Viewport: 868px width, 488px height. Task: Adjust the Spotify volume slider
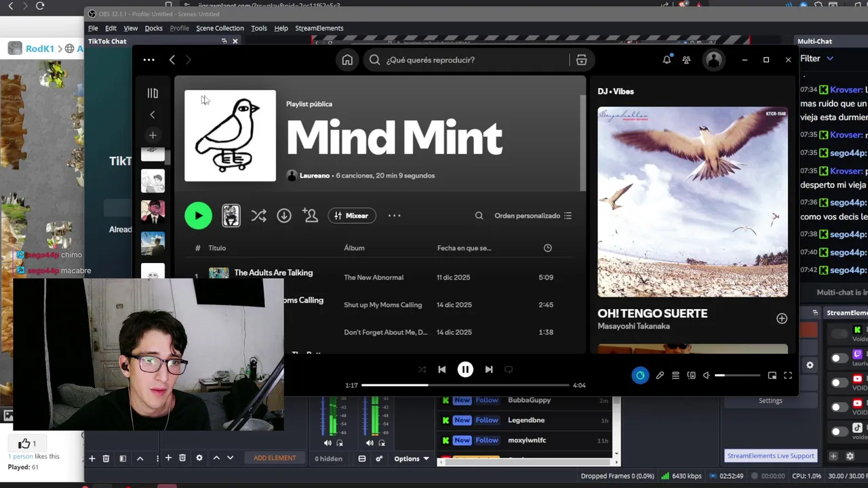pos(738,375)
